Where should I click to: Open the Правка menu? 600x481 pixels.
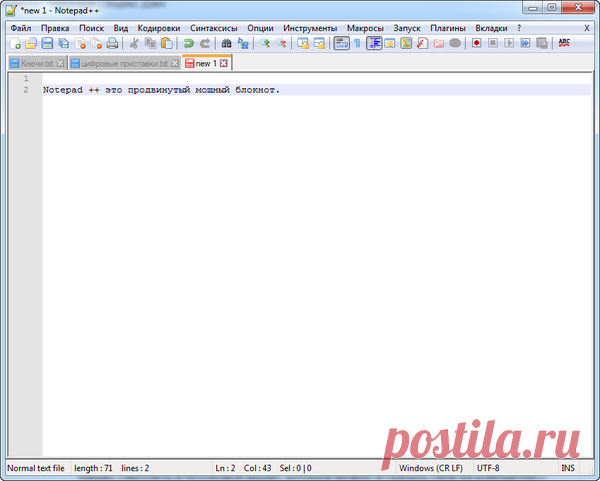tap(55, 28)
